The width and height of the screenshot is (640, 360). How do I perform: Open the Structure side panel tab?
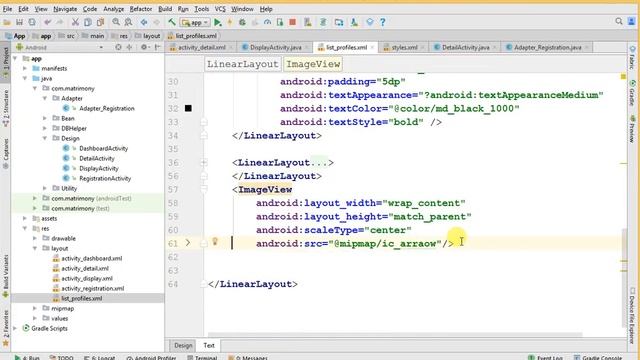[6, 108]
